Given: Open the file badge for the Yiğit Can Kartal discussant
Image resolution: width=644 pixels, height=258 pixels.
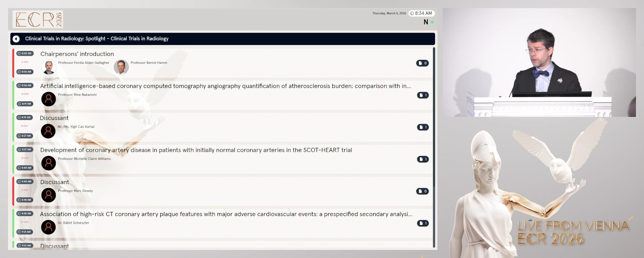Looking at the screenshot, I should (423, 127).
